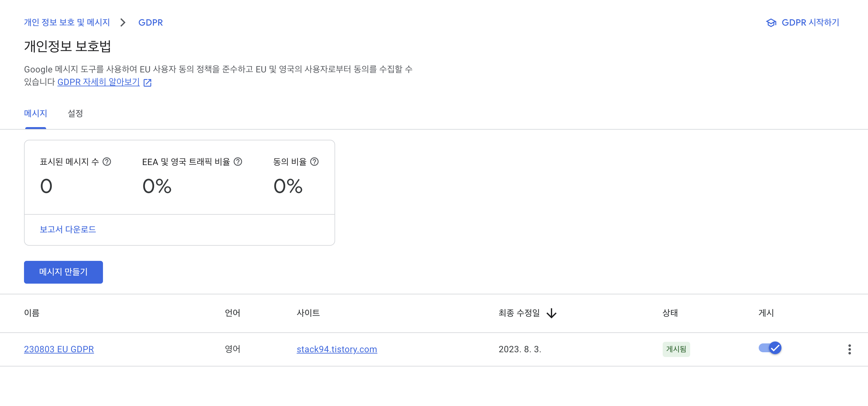The image size is (868, 406).
Task: Click the help icon next to 표시된 메시지 수
Action: (107, 162)
